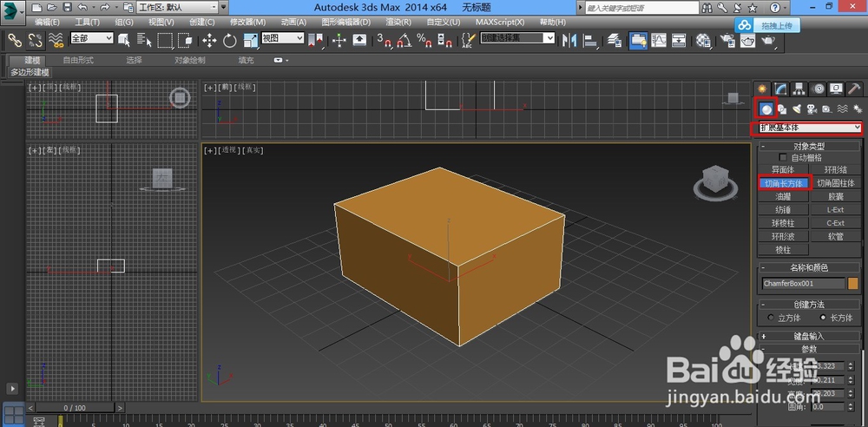Open the Layer Manager icon
Image resolution: width=868 pixels, height=427 pixels.
tap(615, 41)
